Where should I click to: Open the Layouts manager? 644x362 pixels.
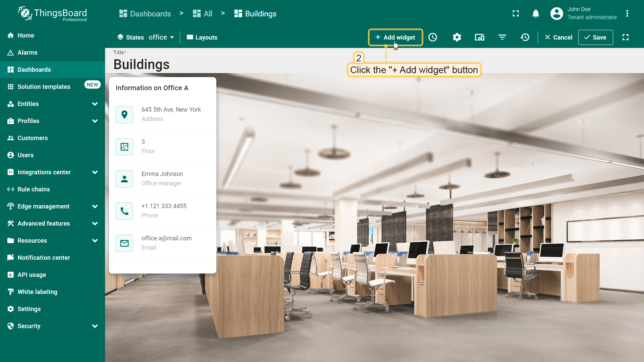202,37
